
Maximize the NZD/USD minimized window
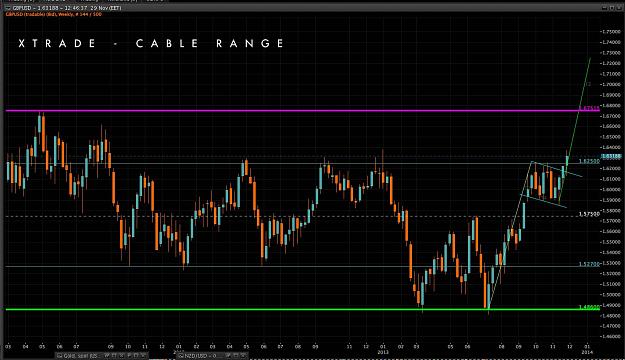pyautogui.click(x=236, y=355)
